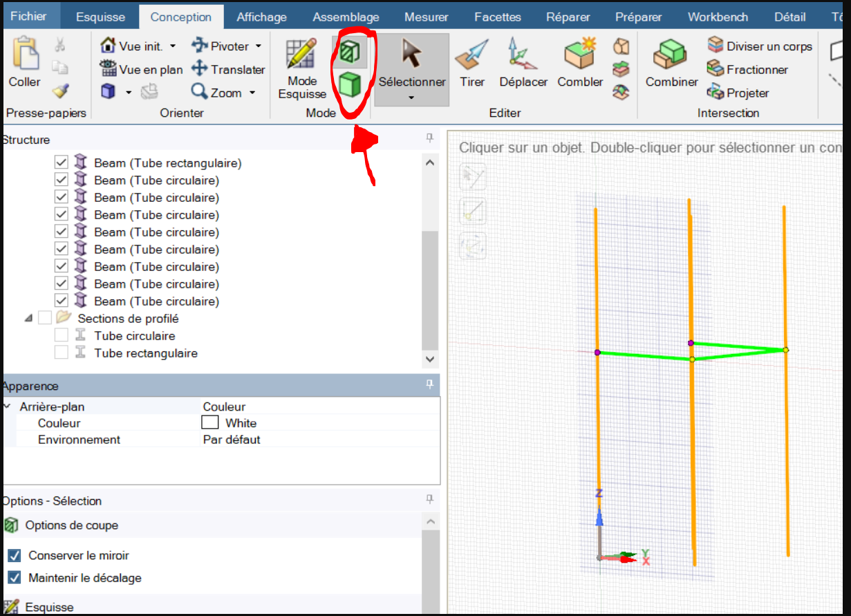Toggle Maintenir le décalage checkbox
The width and height of the screenshot is (851, 616).
[x=15, y=578]
